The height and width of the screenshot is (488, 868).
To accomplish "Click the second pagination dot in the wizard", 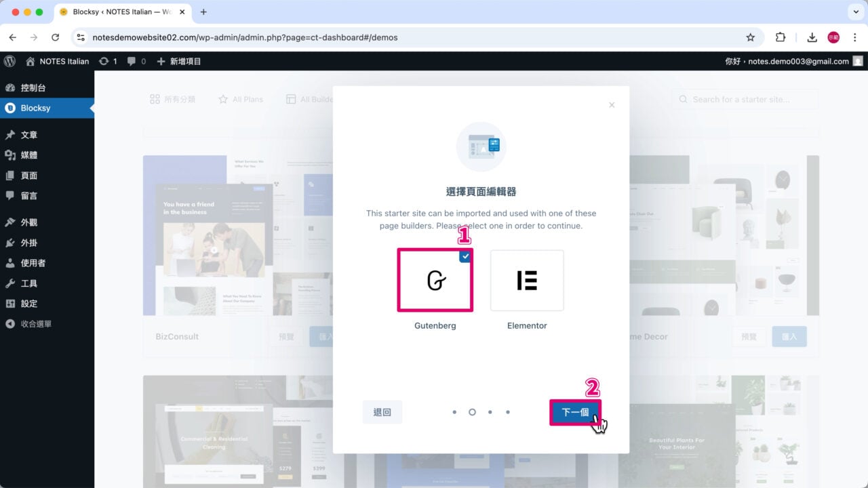I will pyautogui.click(x=472, y=411).
